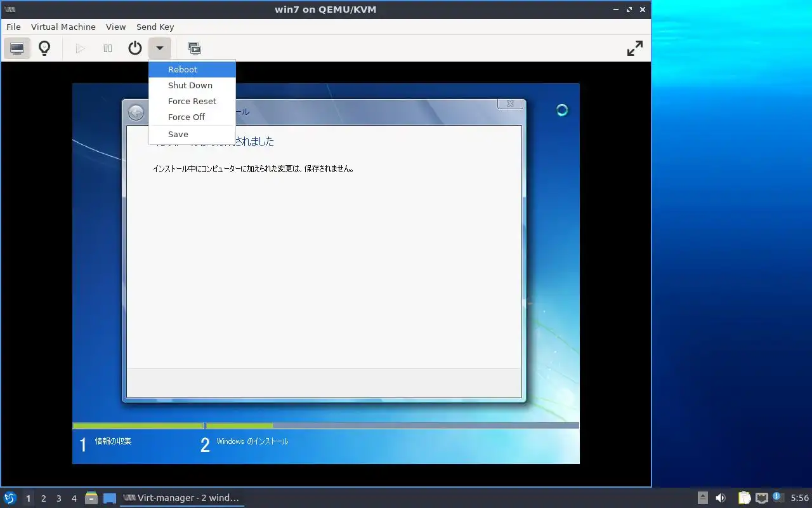
Task: Select Reboot from the dropdown
Action: 192,69
